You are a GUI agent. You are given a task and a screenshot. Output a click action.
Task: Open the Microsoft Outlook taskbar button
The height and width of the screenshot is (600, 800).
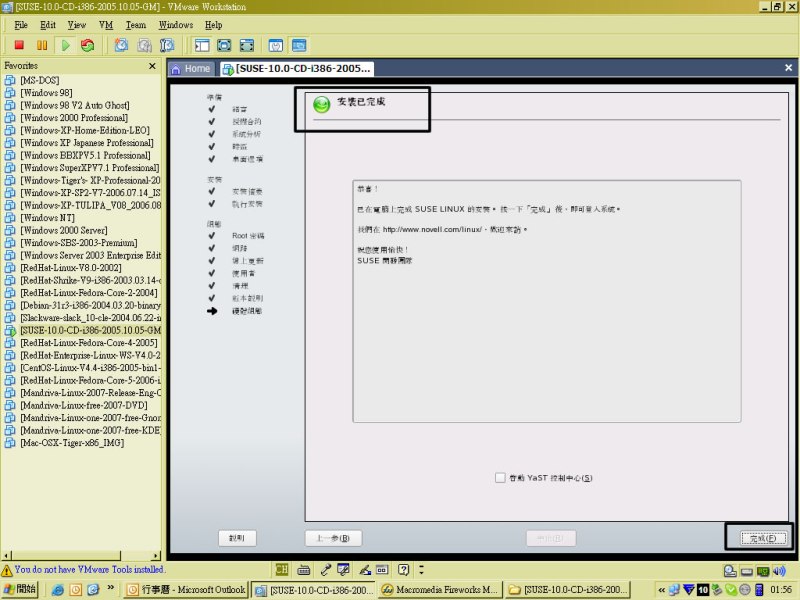[186, 590]
